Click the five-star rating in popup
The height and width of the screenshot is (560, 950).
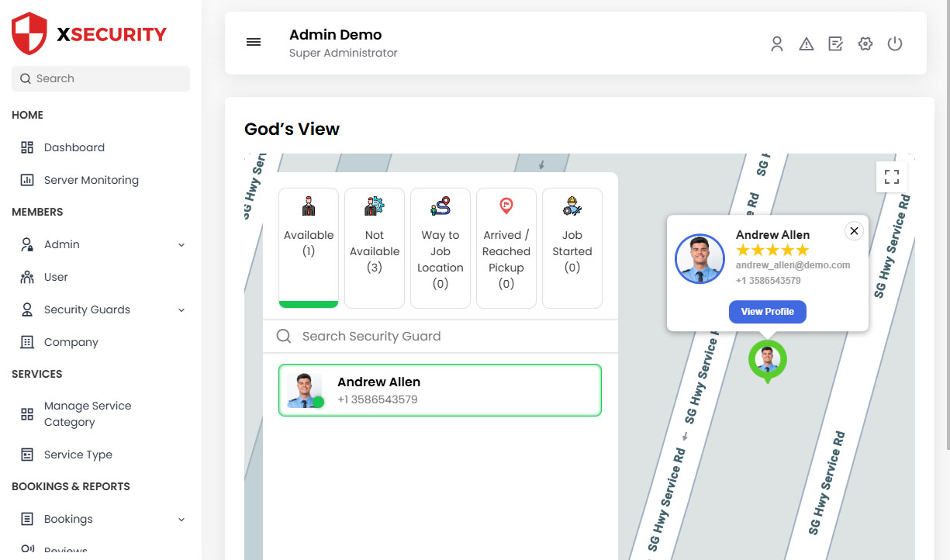[x=772, y=250]
